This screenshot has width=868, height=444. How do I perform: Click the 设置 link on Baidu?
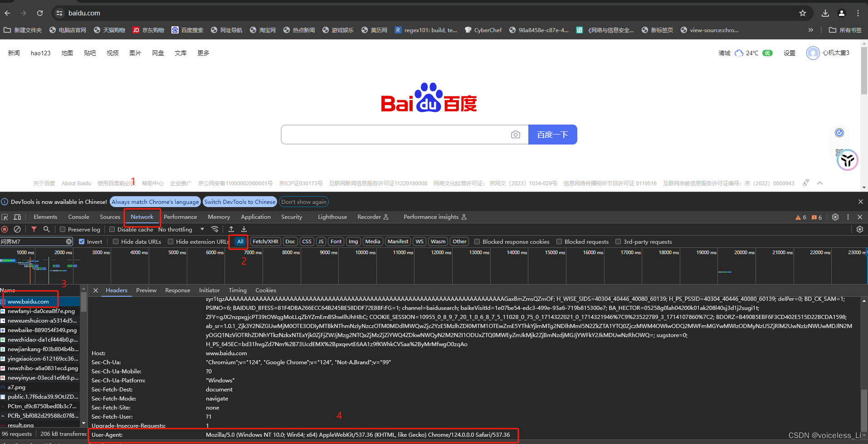(x=790, y=53)
